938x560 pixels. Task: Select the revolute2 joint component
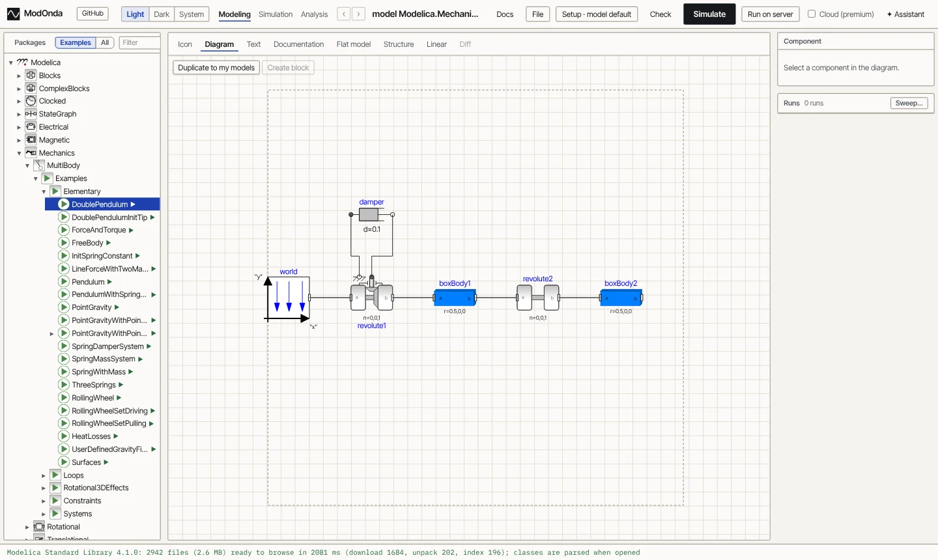pyautogui.click(x=538, y=298)
